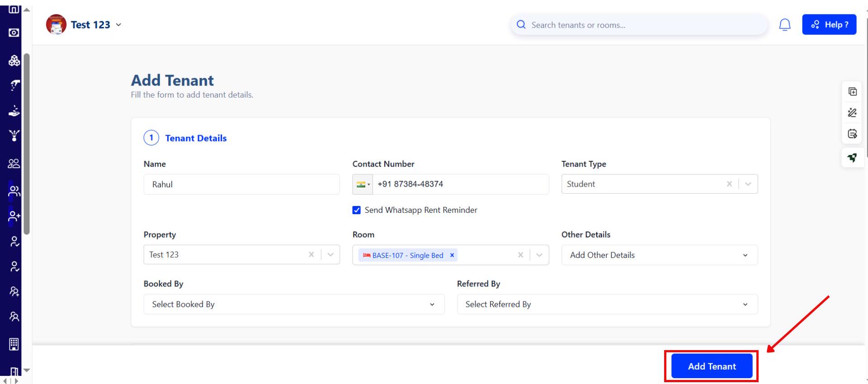Open the Test 123 account menu
This screenshot has width=868, height=384.
click(x=96, y=25)
